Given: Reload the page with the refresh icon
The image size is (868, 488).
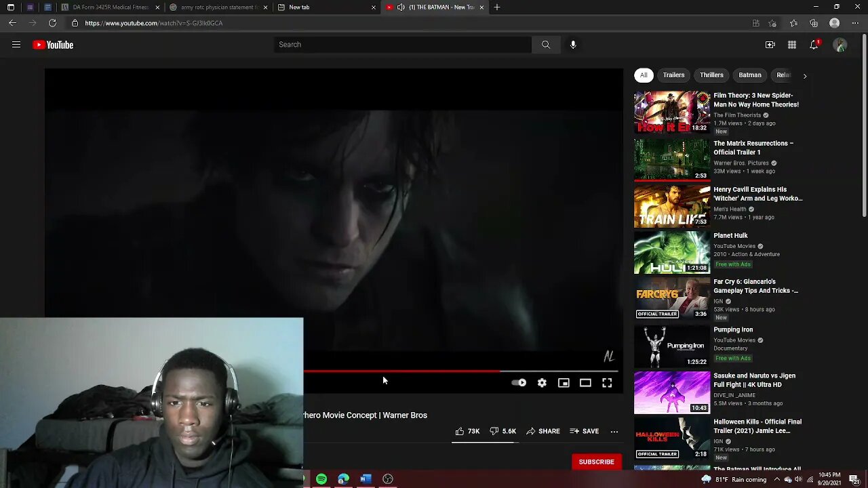Looking at the screenshot, I should tap(52, 23).
